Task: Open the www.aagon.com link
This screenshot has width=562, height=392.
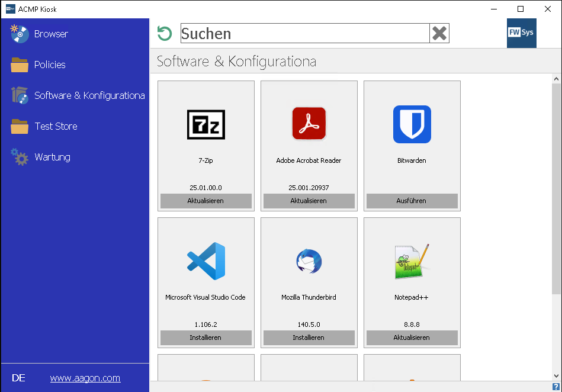Action: tap(85, 378)
